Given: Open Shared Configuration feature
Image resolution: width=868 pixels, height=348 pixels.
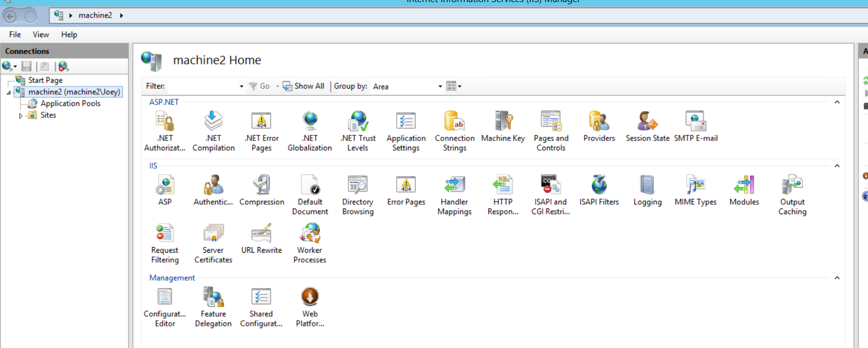Looking at the screenshot, I should (261, 307).
